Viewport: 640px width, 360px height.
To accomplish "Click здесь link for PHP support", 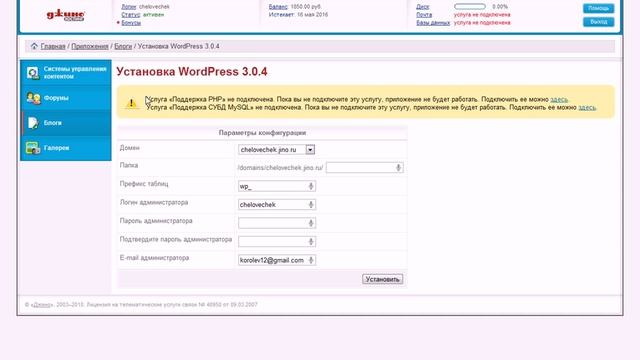I will [559, 99].
